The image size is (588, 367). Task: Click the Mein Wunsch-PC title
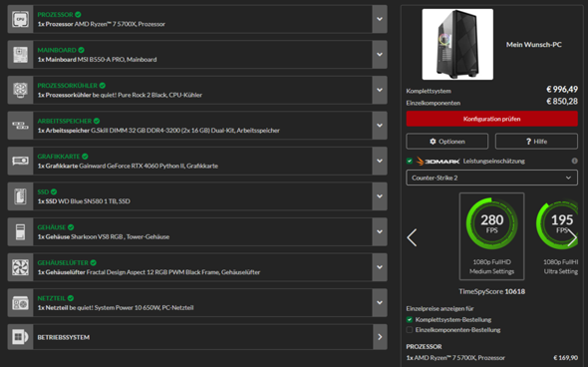[533, 45]
